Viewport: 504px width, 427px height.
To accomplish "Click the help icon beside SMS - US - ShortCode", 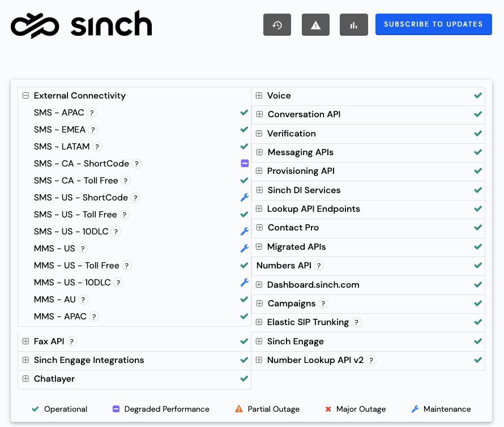I will pyautogui.click(x=135, y=198).
